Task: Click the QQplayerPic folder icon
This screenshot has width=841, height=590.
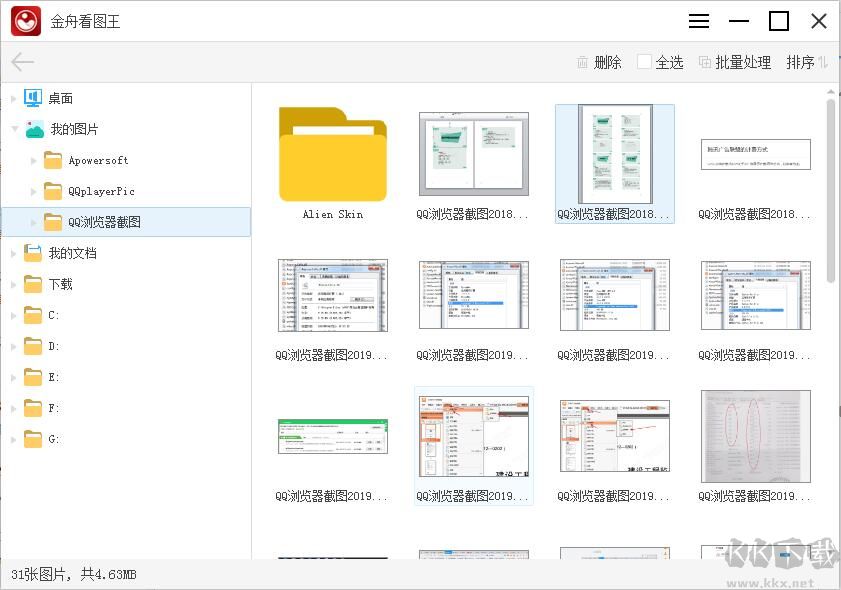Action: 53,191
